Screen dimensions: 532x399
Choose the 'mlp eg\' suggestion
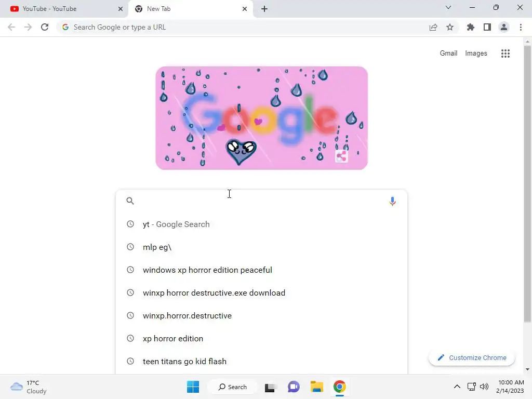261,247
